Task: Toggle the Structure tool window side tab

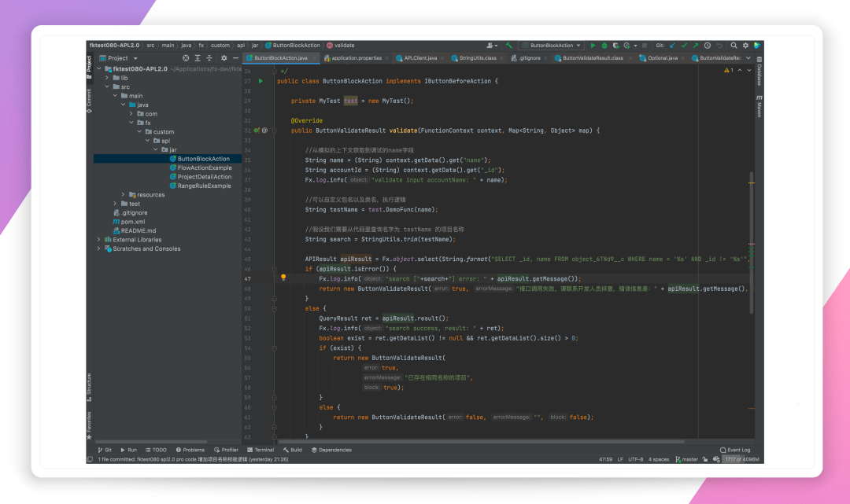Action: [x=89, y=384]
